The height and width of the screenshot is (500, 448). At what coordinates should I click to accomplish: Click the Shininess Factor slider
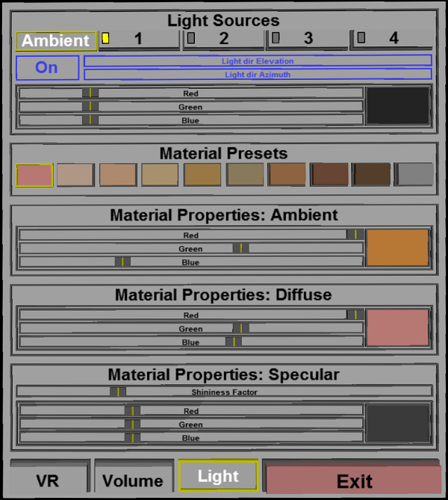click(224, 392)
